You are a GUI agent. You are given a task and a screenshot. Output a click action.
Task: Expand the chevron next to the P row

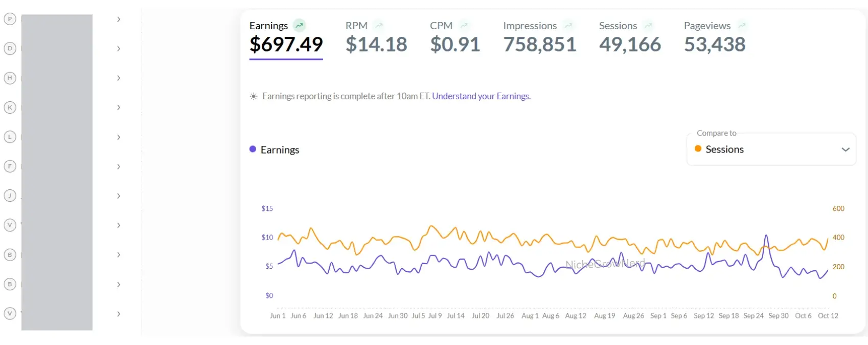pyautogui.click(x=119, y=19)
